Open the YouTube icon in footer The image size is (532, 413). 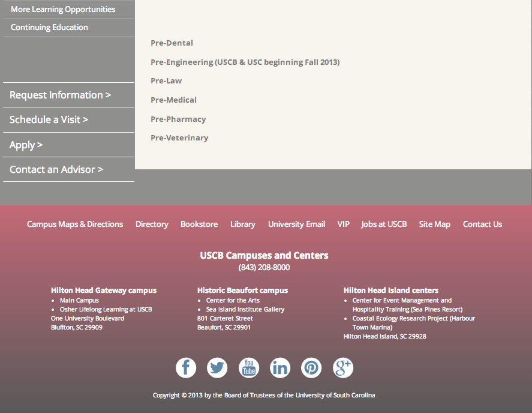click(x=249, y=368)
